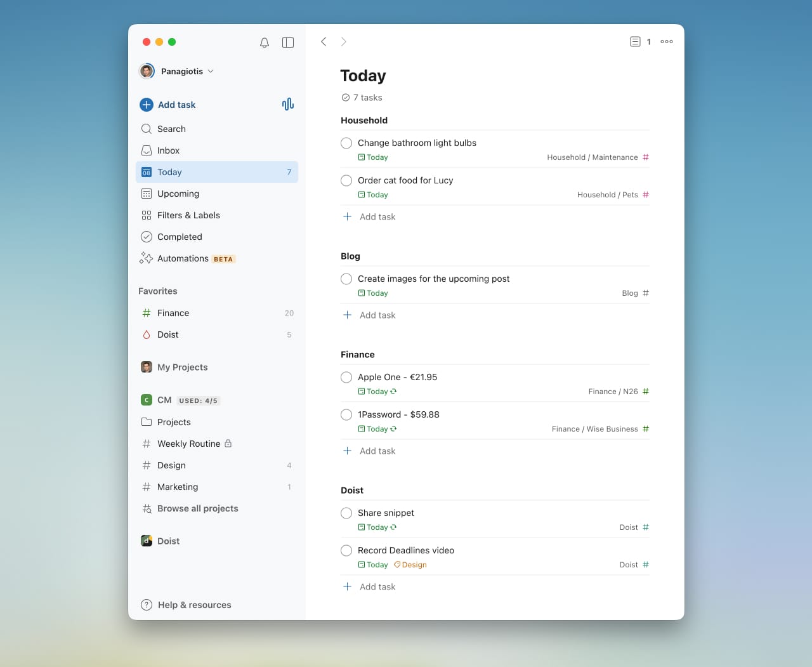Open the Finance project from Favorites
The image size is (812, 667).
(173, 313)
